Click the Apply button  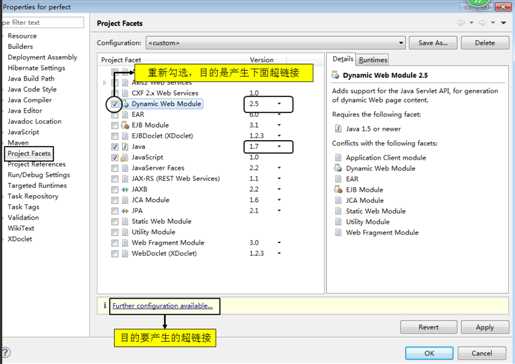(485, 327)
